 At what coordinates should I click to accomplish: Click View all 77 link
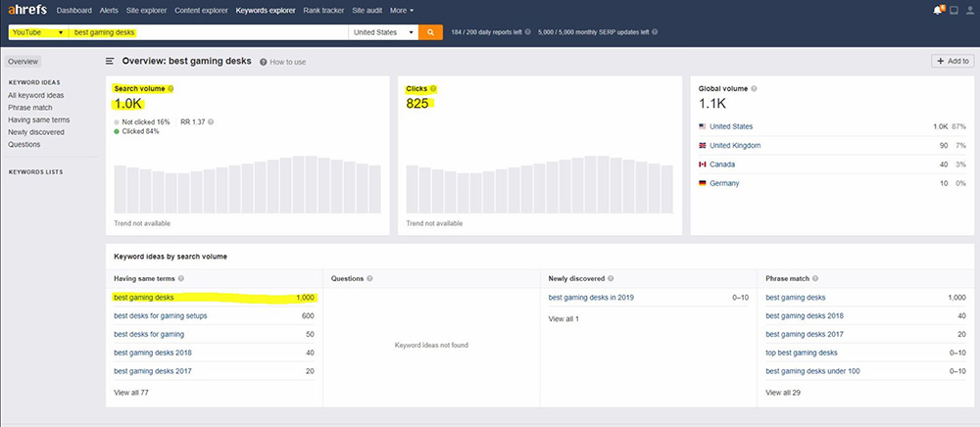click(130, 393)
